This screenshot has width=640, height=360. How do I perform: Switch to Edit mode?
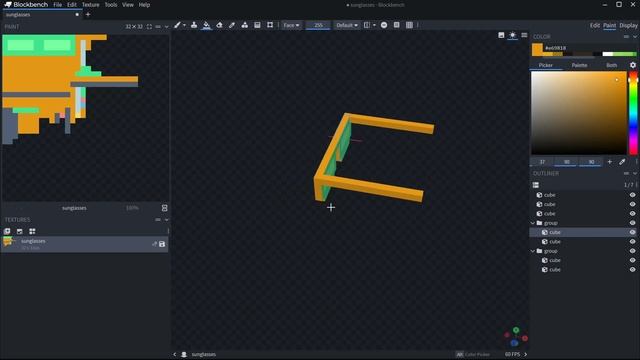(x=595, y=25)
